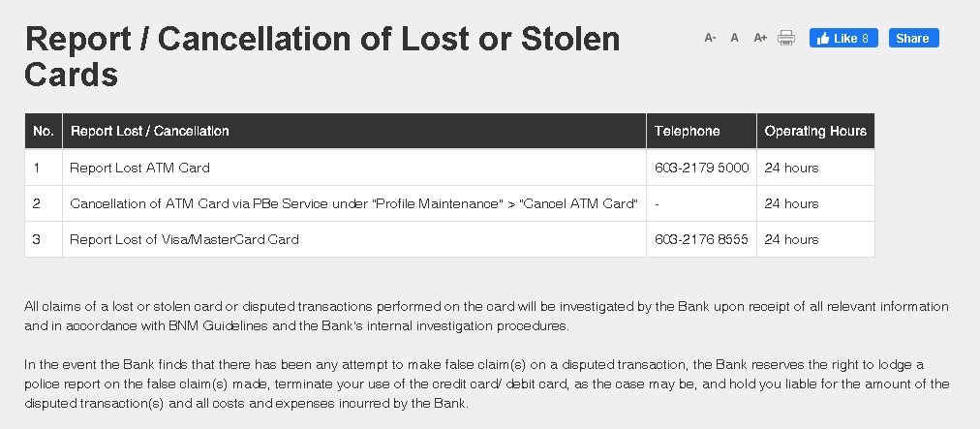980x429 pixels.
Task: Increase font size with A+ icon
Action: tap(760, 38)
